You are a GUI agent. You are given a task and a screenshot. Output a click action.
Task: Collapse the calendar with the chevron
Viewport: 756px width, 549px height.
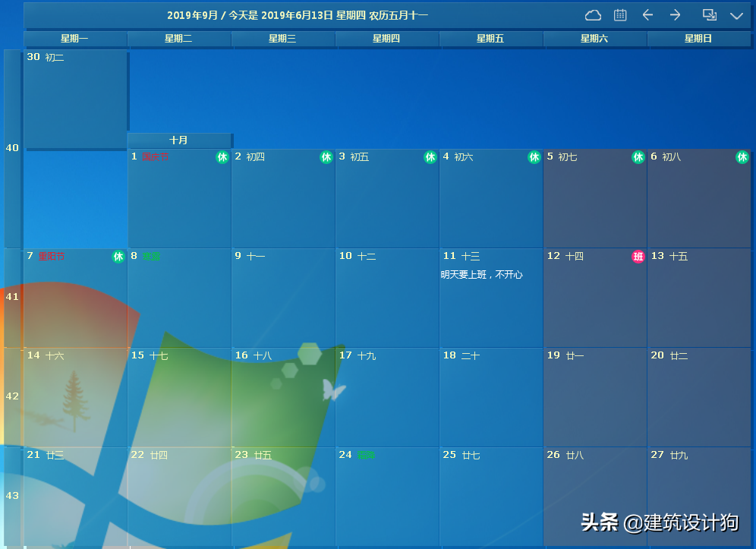pos(736,14)
